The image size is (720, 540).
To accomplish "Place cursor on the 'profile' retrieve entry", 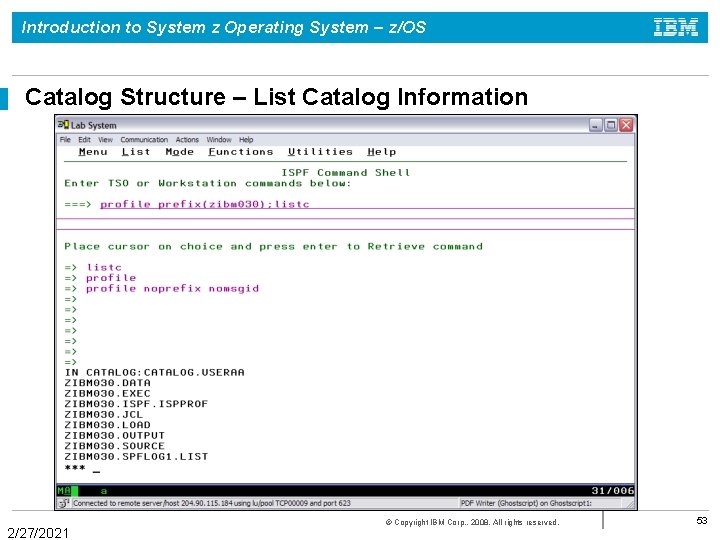I will point(111,278).
